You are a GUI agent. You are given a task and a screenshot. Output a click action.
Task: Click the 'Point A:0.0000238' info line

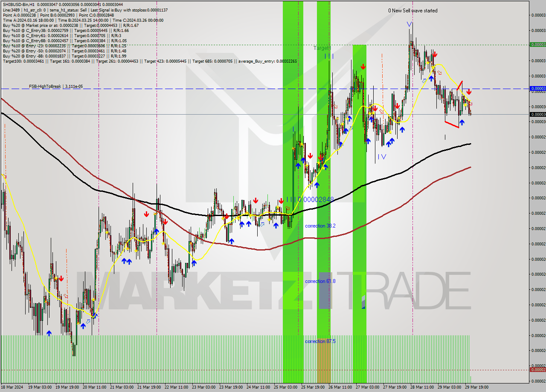(58, 15)
